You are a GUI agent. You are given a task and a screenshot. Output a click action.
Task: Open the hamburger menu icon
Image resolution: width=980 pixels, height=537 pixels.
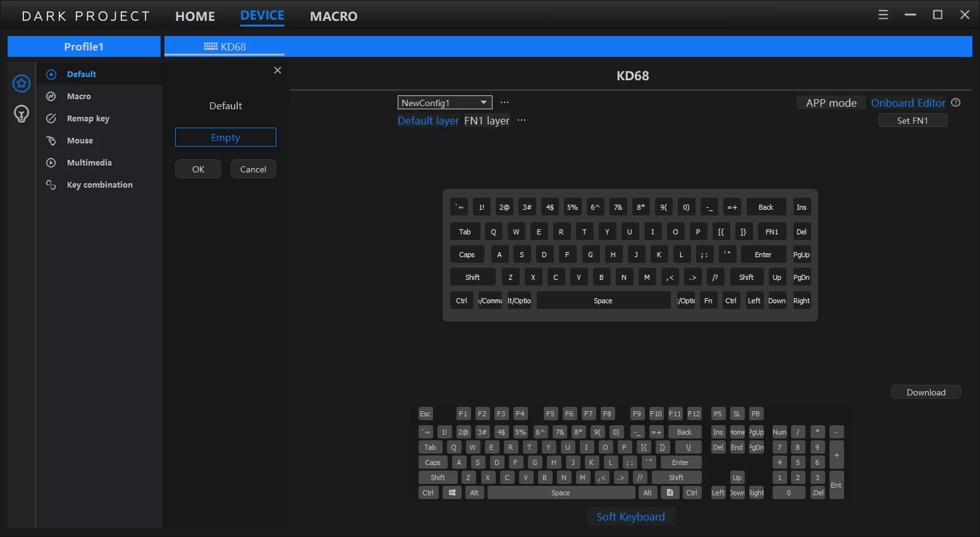click(883, 15)
